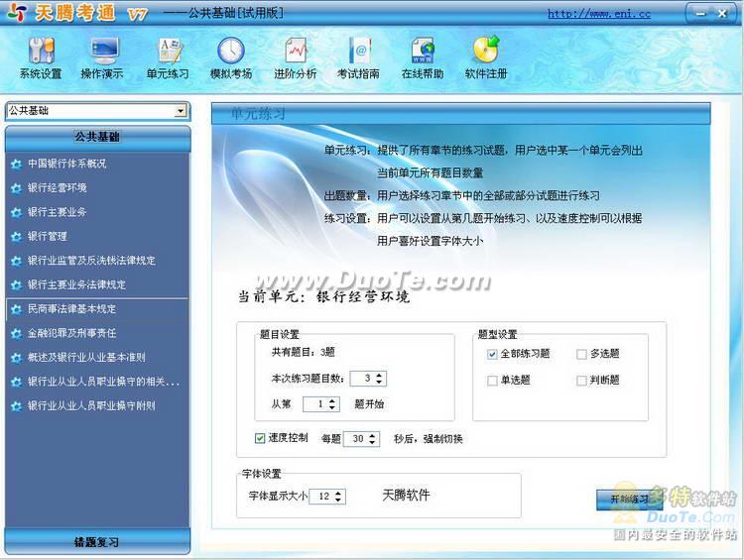This screenshot has width=744, height=560.
Task: Select chapter 银行主要业务法律规定
Action: click(76, 284)
